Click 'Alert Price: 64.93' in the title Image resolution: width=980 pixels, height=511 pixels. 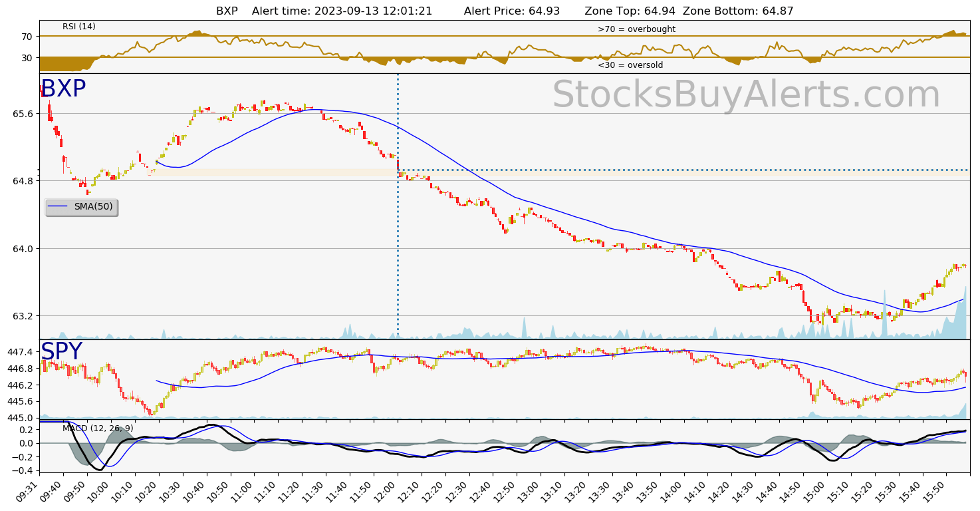(512, 11)
